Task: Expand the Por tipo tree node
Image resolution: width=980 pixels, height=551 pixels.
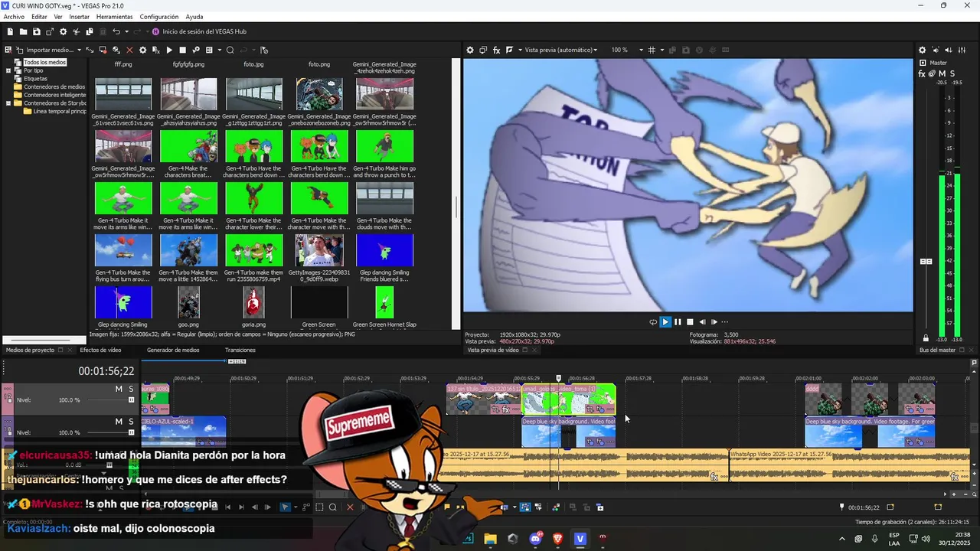Action: (8, 70)
